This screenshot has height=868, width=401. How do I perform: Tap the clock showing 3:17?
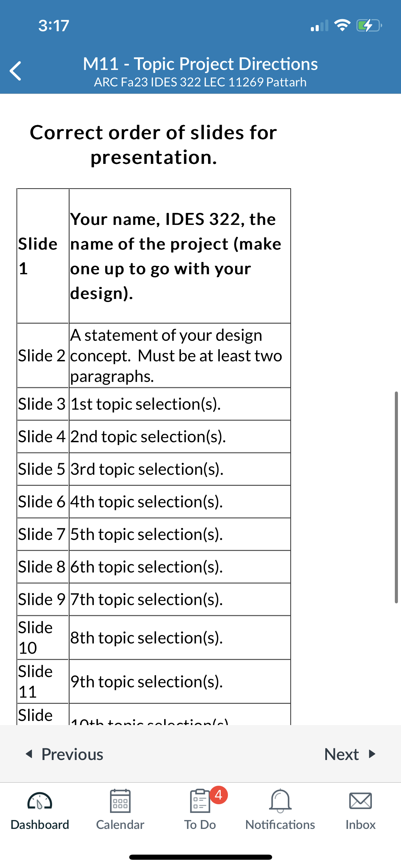(x=54, y=26)
